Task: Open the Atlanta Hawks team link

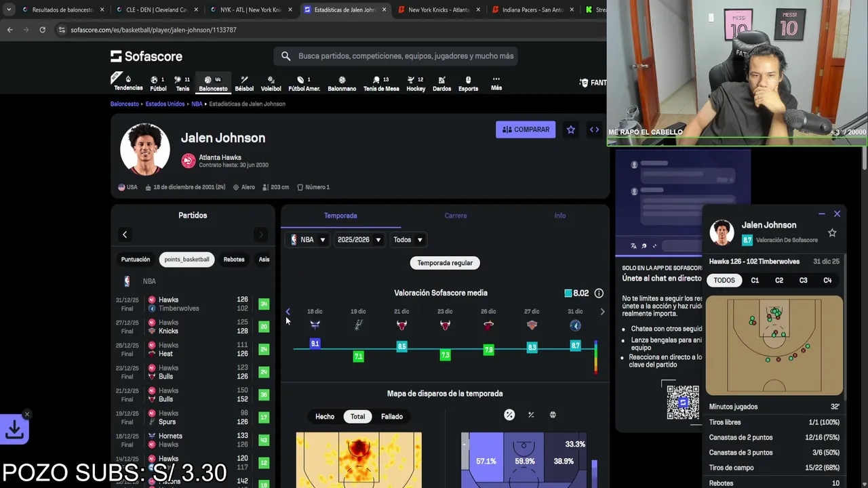Action: point(220,157)
